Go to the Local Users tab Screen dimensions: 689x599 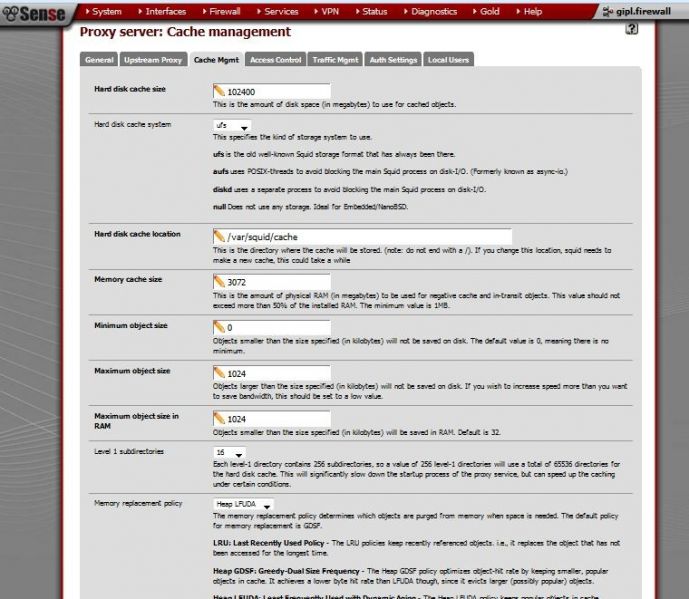click(448, 60)
